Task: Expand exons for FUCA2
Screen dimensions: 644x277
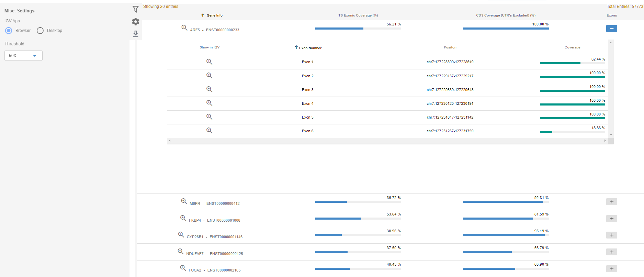Action: (x=611, y=269)
